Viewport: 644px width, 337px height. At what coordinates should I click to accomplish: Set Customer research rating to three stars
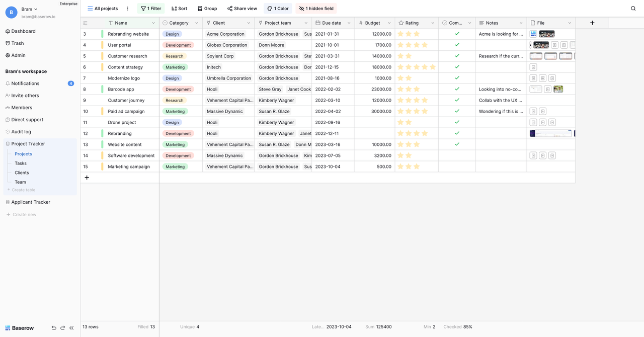tap(417, 56)
